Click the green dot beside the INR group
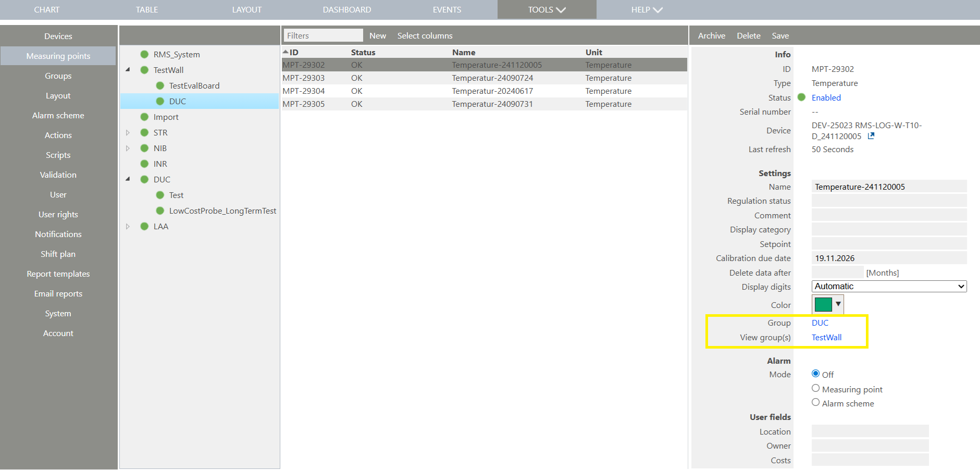The image size is (980, 470). 144,164
